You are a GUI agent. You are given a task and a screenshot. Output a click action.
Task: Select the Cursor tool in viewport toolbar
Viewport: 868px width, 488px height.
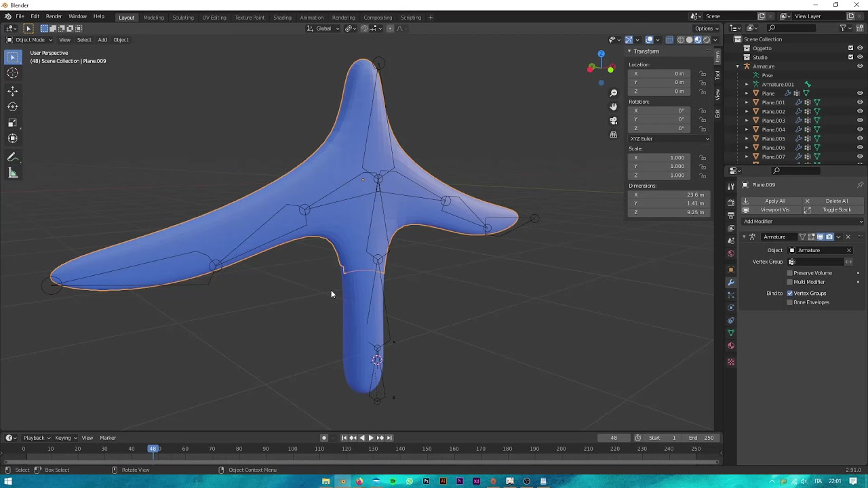point(12,73)
